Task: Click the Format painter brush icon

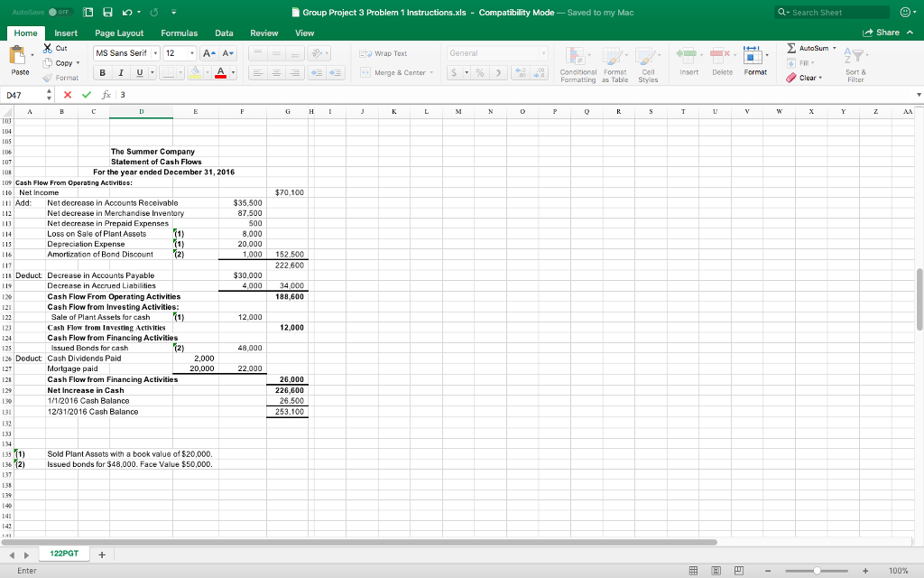Action: pyautogui.click(x=47, y=78)
